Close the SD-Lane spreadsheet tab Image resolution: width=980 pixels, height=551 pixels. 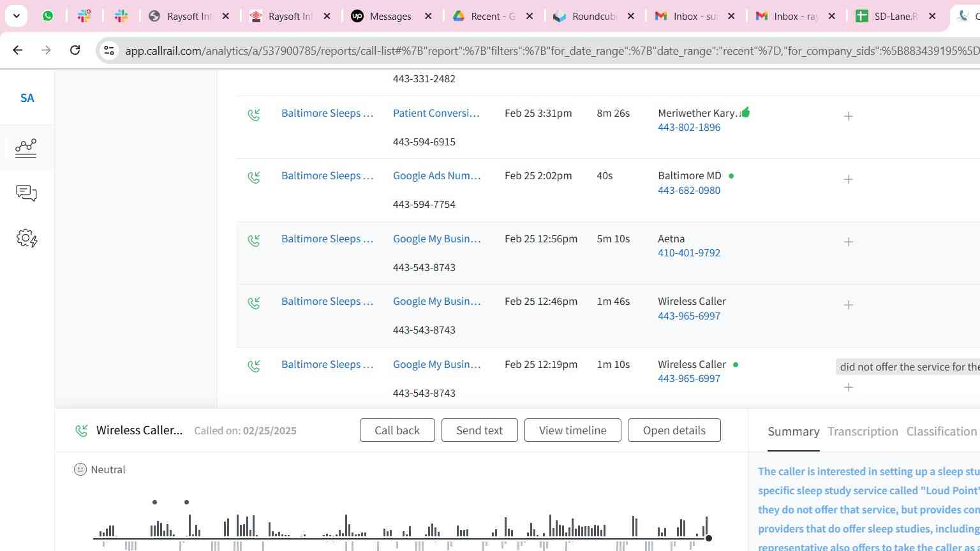click(932, 16)
